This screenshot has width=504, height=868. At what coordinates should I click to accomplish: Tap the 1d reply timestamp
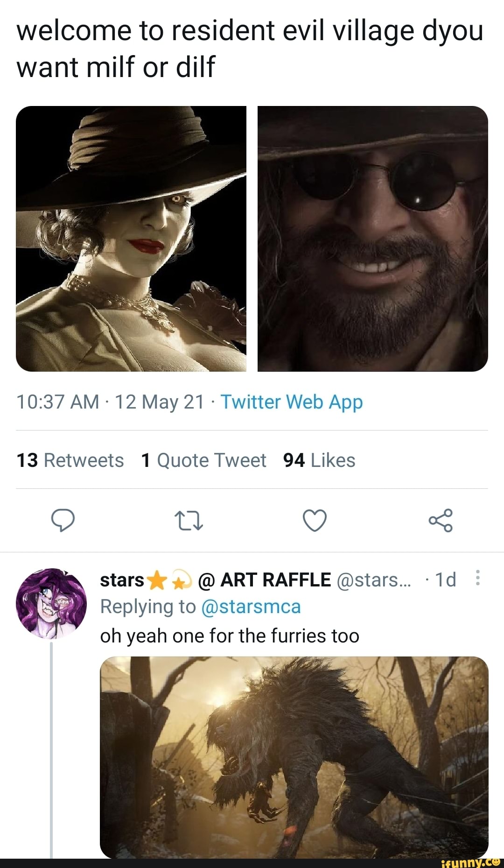(445, 580)
